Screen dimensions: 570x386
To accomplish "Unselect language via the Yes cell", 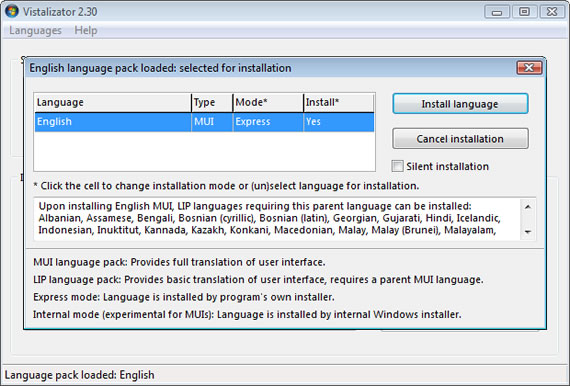I will click(339, 122).
